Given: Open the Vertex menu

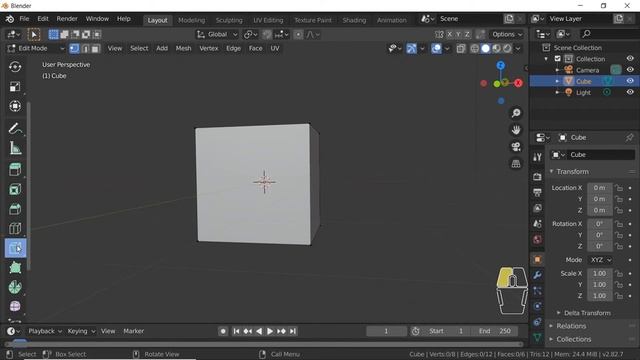Looking at the screenshot, I should (209, 49).
